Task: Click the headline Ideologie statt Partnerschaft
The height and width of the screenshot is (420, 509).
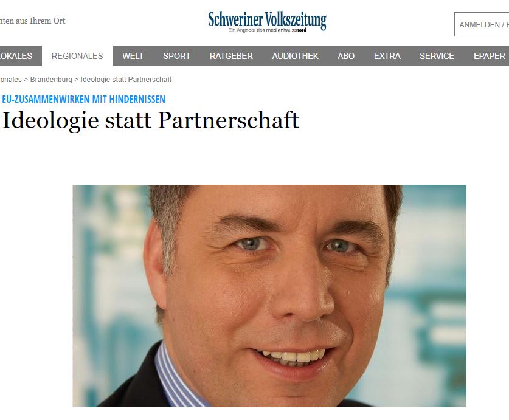Action: tap(150, 121)
